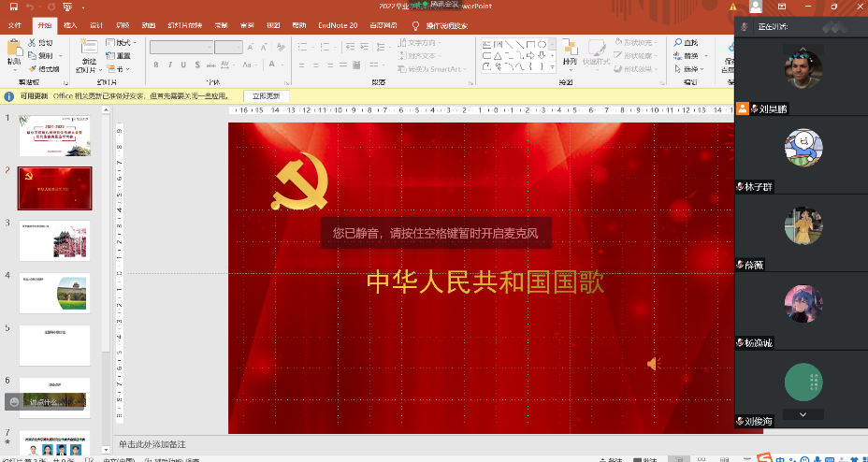Click the Update Now (立即更新) button
The height and width of the screenshot is (462, 868).
[x=267, y=96]
